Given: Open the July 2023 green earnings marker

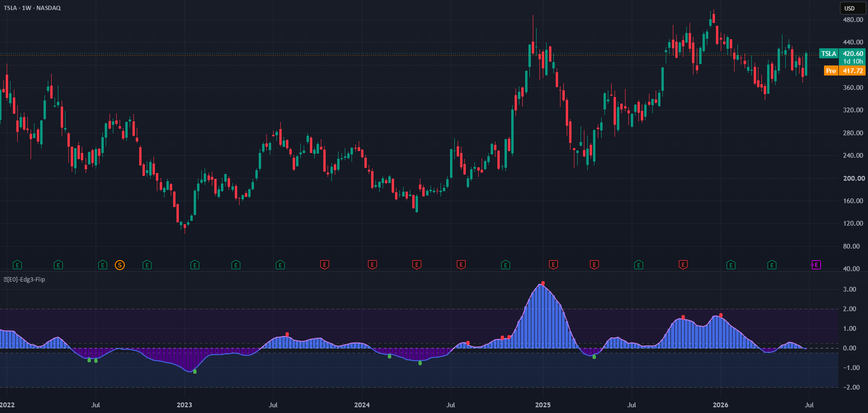Looking at the screenshot, I should pos(280,265).
